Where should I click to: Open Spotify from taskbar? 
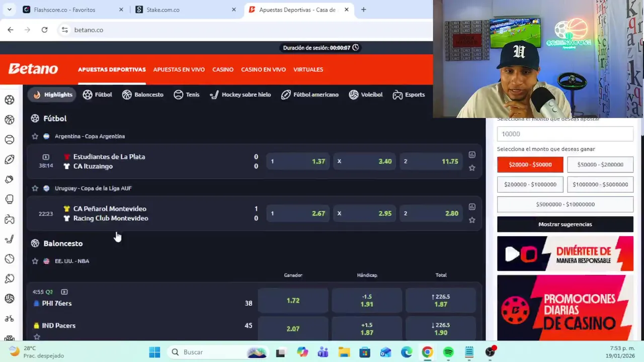tap(448, 352)
